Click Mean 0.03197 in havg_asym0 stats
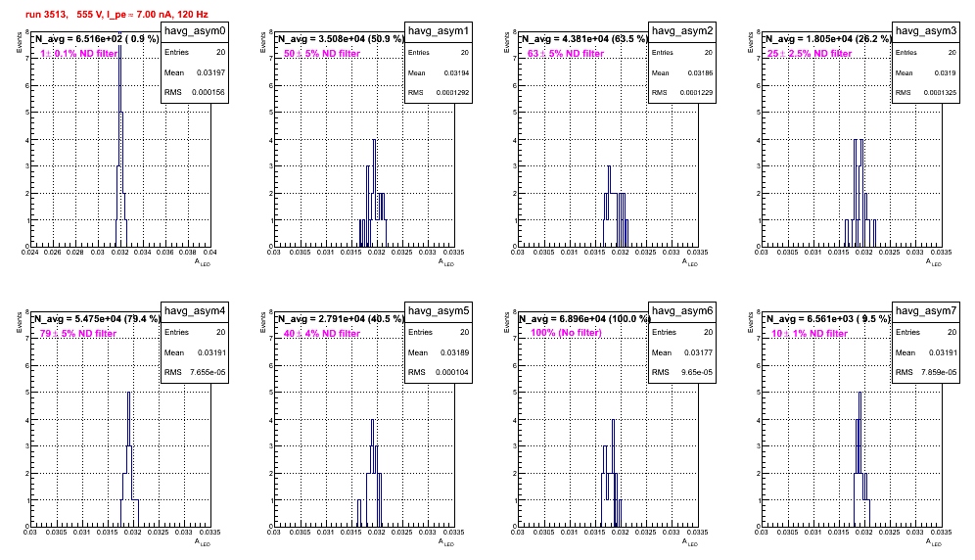 (x=195, y=72)
